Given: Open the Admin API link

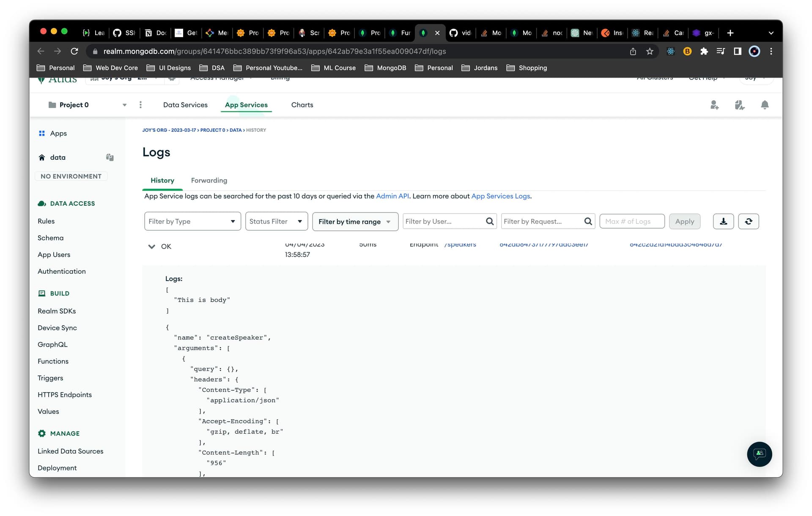Looking at the screenshot, I should coord(392,196).
